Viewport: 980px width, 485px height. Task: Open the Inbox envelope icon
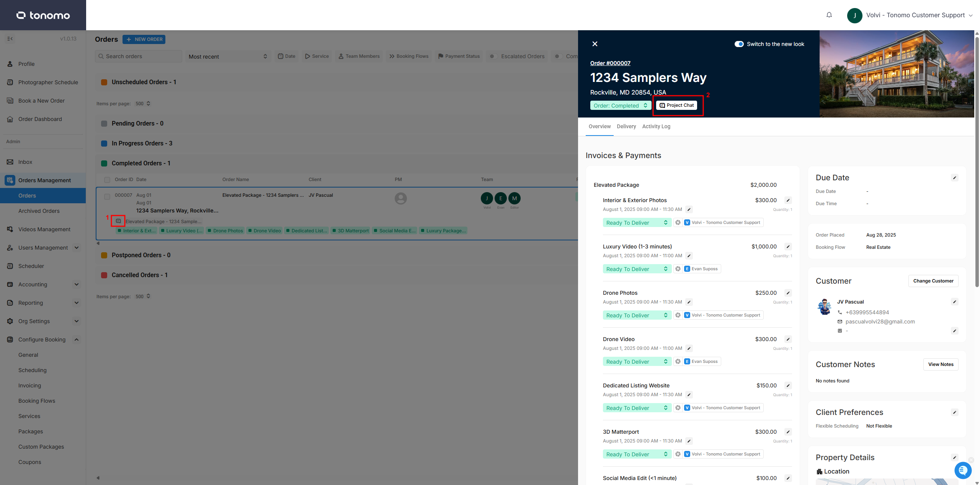(x=10, y=162)
